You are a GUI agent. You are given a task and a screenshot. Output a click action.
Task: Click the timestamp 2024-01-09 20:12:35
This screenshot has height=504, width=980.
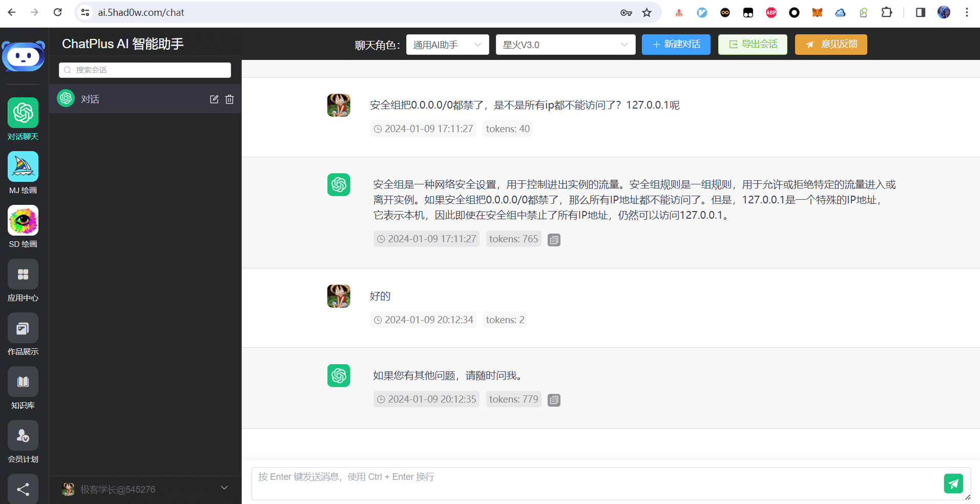(426, 399)
